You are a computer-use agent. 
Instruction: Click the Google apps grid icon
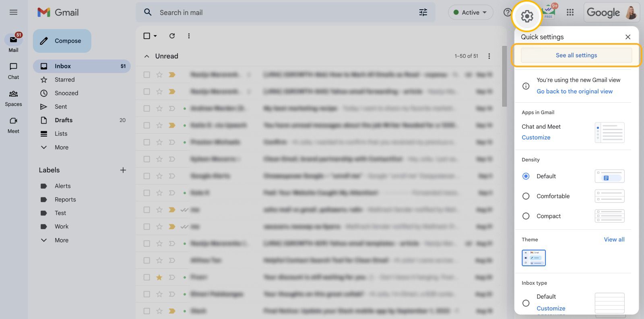570,12
